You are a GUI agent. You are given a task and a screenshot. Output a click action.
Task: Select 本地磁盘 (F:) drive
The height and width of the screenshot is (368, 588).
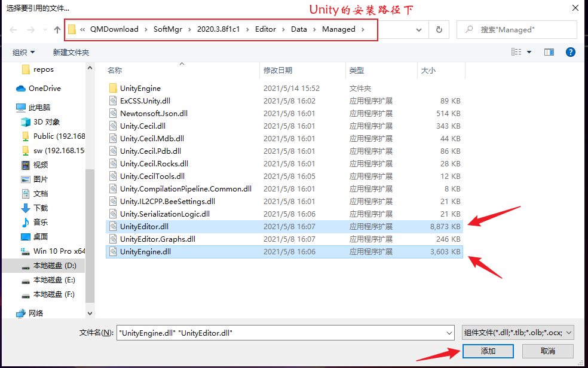coord(48,294)
